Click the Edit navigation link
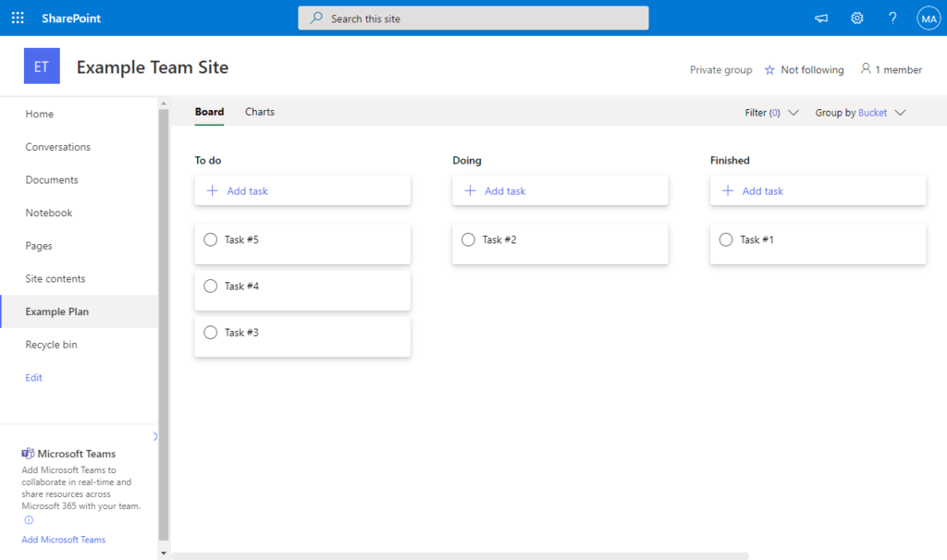This screenshot has height=560, width=947. pos(34,378)
